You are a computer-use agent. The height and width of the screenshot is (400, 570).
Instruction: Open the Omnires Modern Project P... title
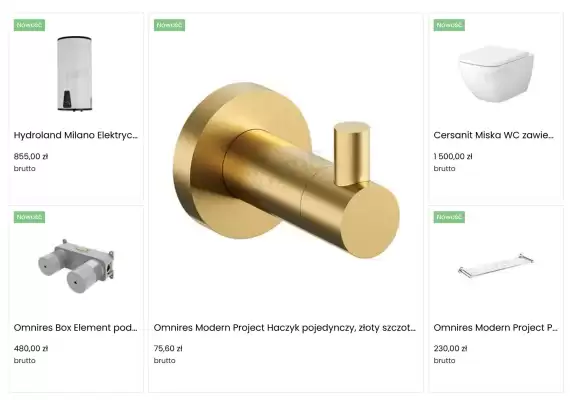(495, 328)
